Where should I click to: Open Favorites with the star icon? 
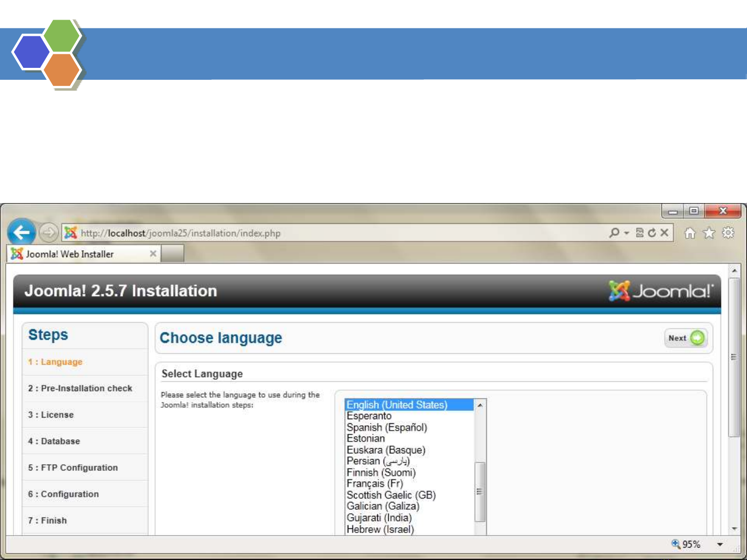(709, 233)
